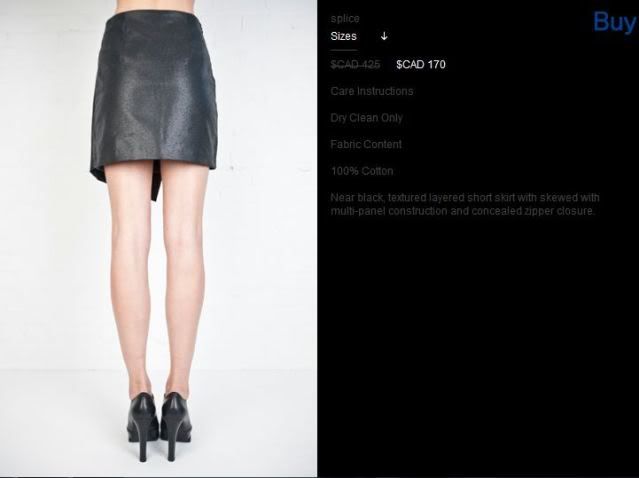This screenshot has height=478, width=639.
Task: Select the Fabric Content heading
Action: pos(366,144)
